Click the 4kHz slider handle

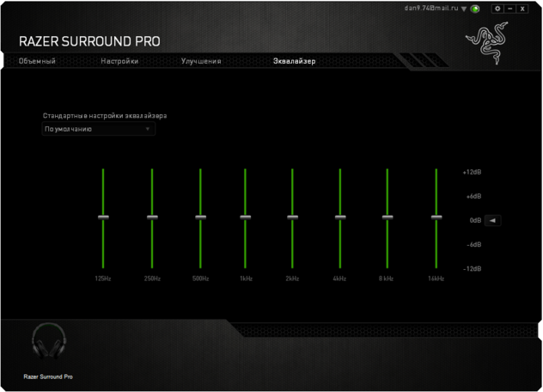(x=340, y=217)
